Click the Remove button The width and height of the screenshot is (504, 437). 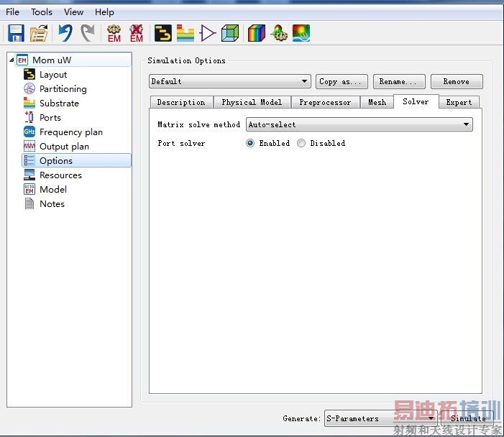[457, 82]
